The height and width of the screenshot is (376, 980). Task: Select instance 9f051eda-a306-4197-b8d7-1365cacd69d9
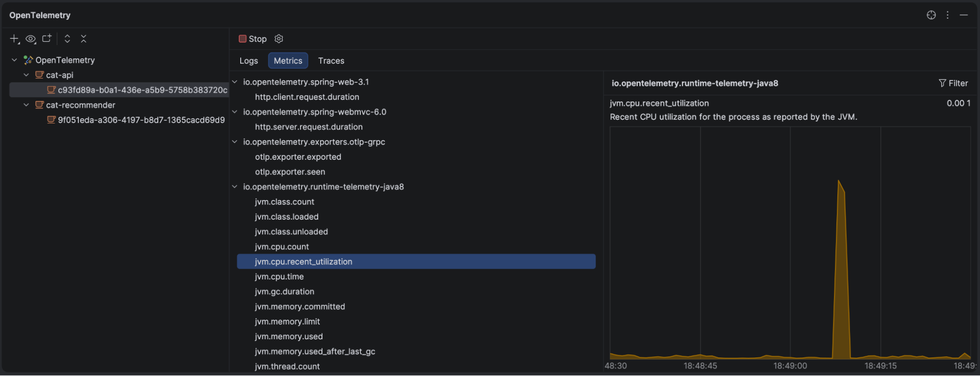point(141,120)
